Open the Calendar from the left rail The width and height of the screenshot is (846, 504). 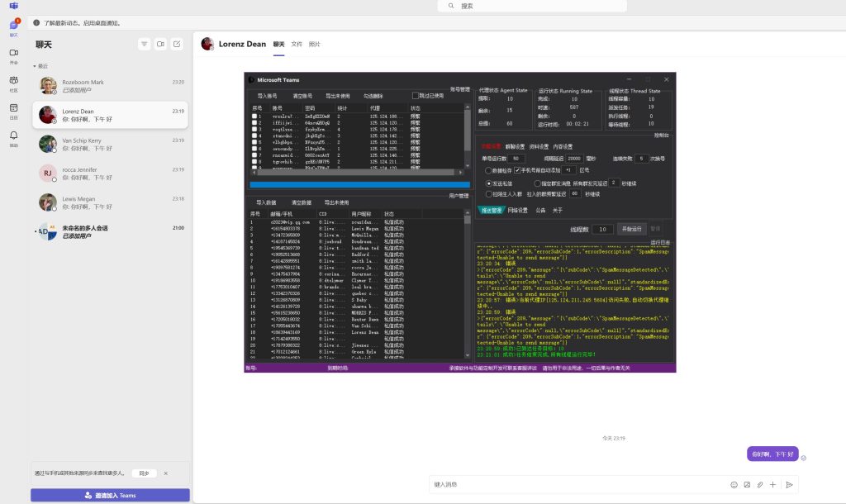(x=13, y=109)
